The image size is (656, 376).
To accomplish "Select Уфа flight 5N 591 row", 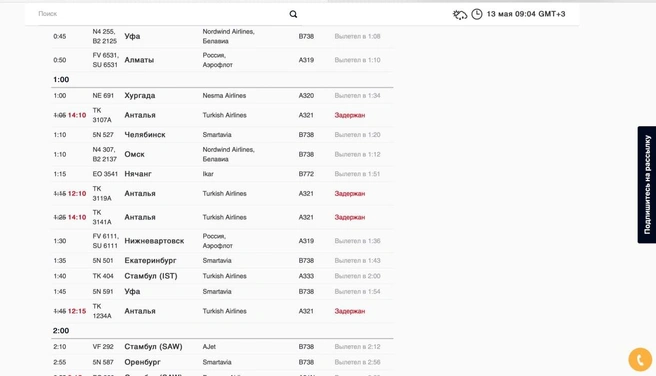I will coord(222,292).
